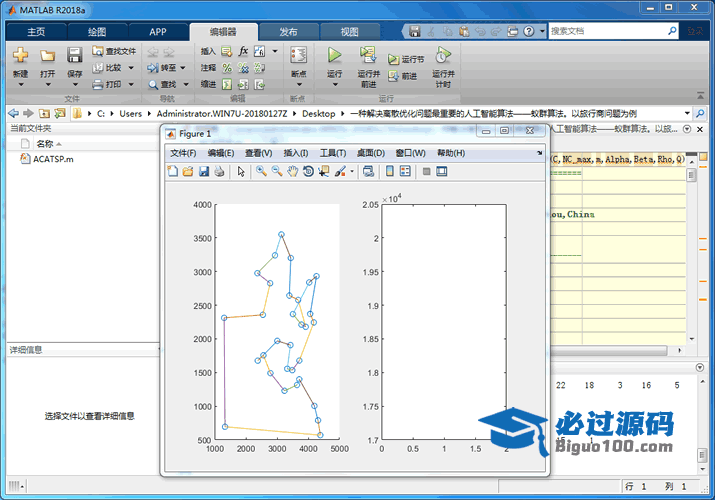Click the Insert Legend icon
Image resolution: width=715 pixels, height=500 pixels.
[x=405, y=171]
